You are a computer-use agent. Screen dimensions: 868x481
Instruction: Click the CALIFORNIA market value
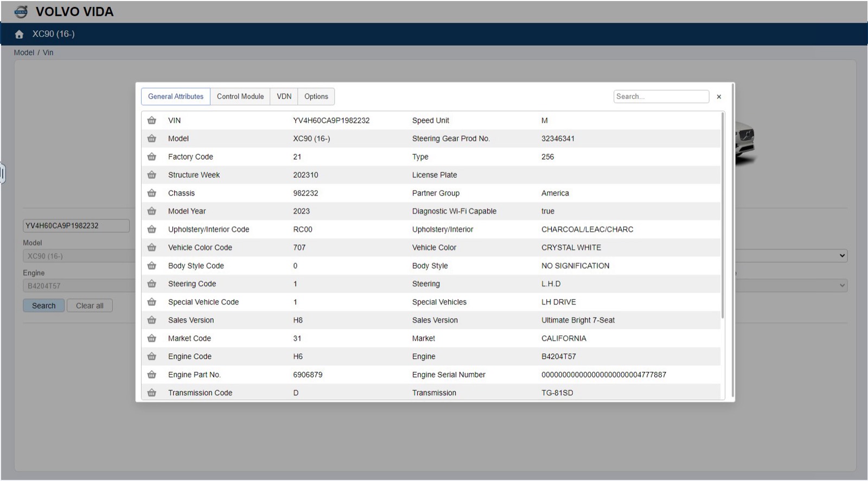point(564,338)
